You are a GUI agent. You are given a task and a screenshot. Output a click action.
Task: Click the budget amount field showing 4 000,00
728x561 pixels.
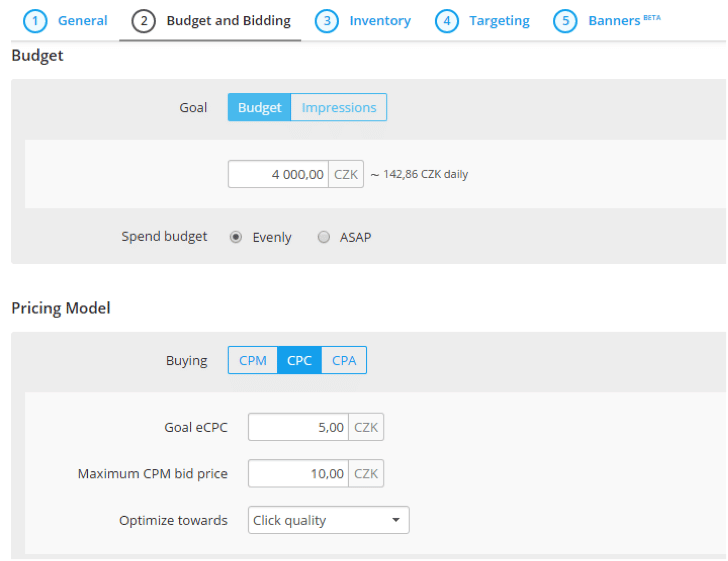278,174
